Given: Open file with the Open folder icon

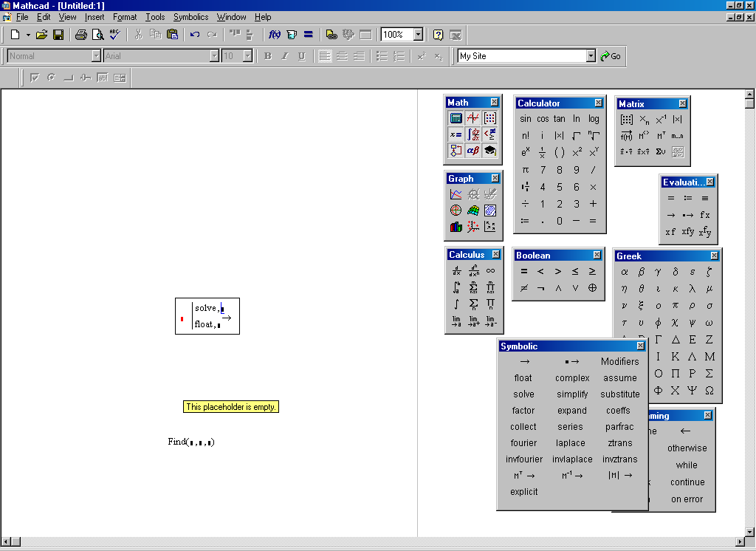Looking at the screenshot, I should [x=42, y=35].
